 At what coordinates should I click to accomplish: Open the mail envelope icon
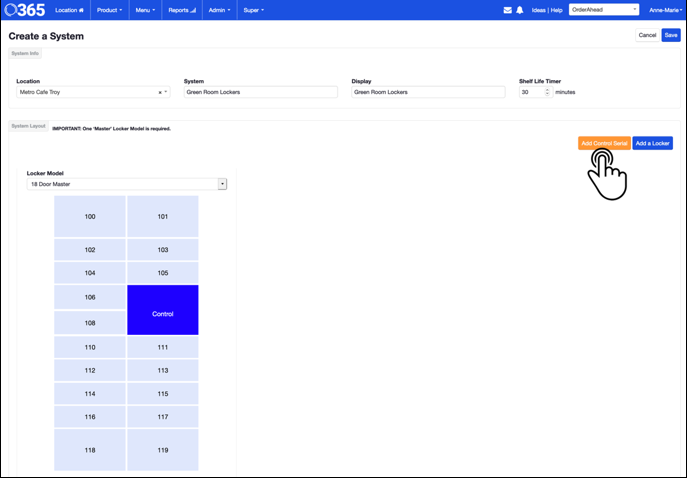click(507, 10)
